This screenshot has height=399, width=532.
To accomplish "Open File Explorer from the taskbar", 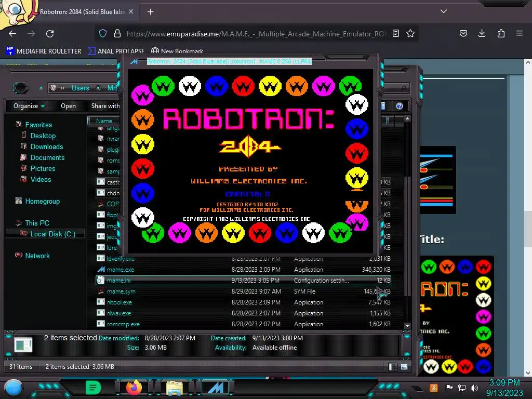I will [x=175, y=388].
